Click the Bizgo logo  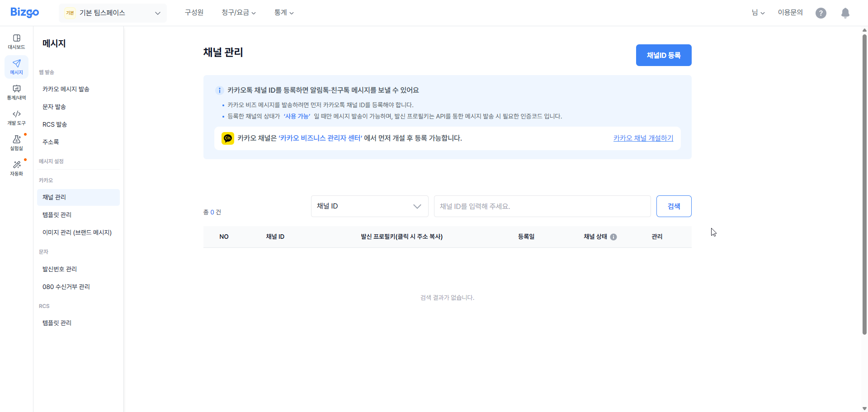(x=24, y=13)
